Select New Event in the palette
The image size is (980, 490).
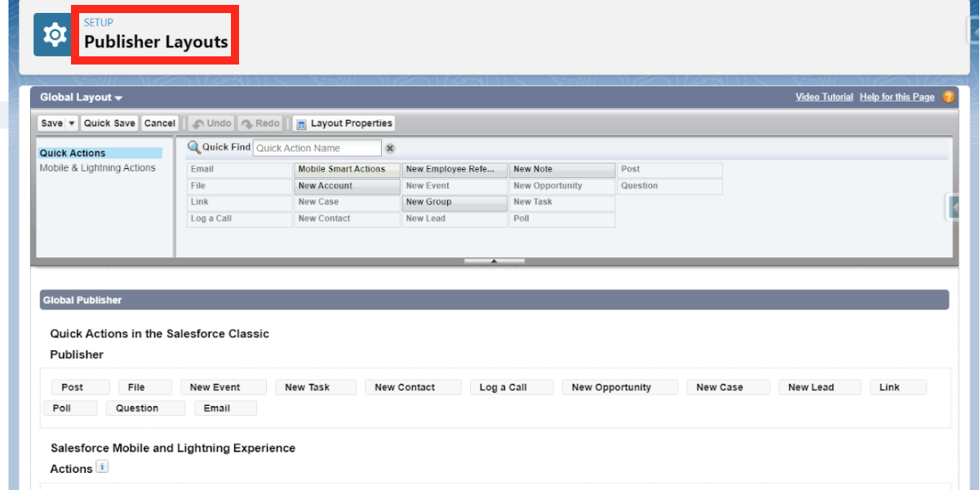[x=455, y=186]
